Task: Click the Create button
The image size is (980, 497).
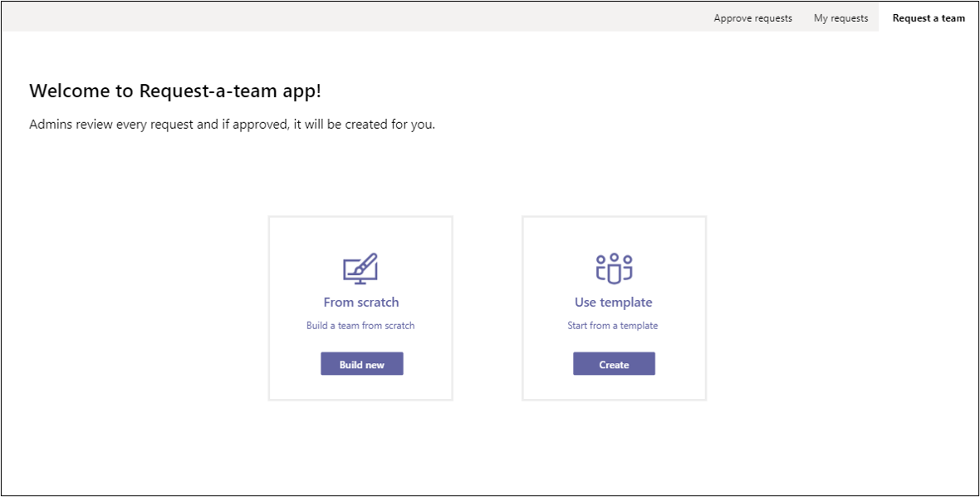Action: [x=613, y=363]
